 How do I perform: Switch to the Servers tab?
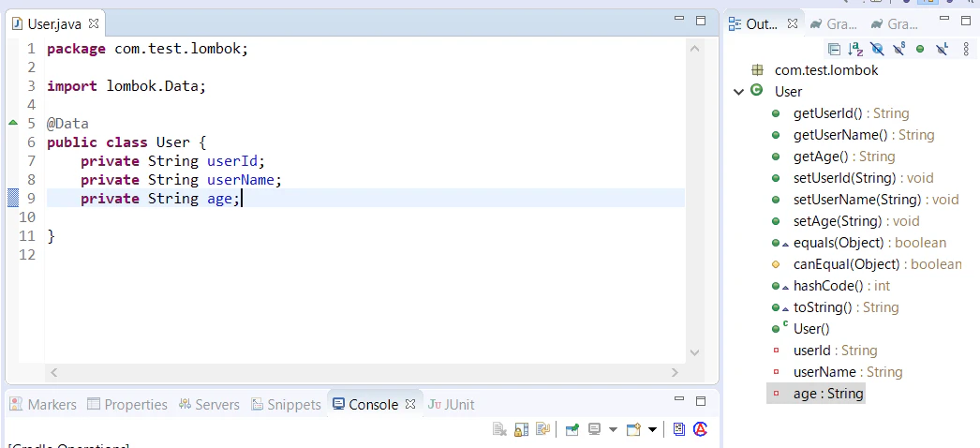209,404
